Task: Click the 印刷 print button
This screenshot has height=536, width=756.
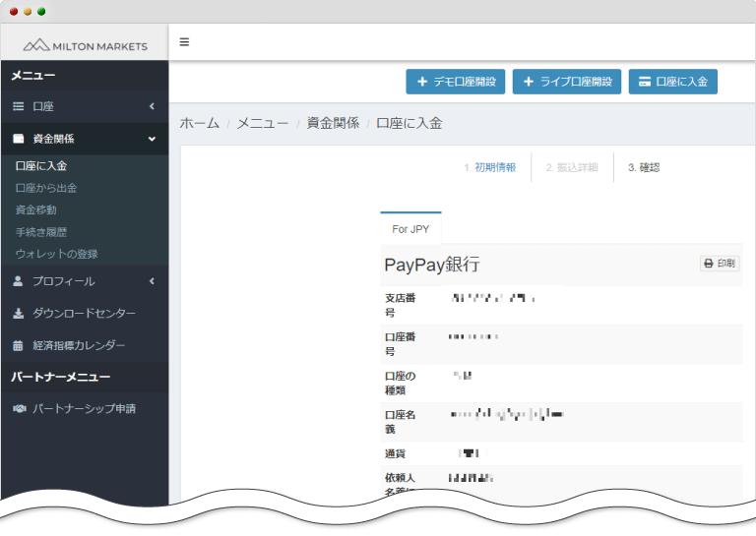Action: [720, 264]
